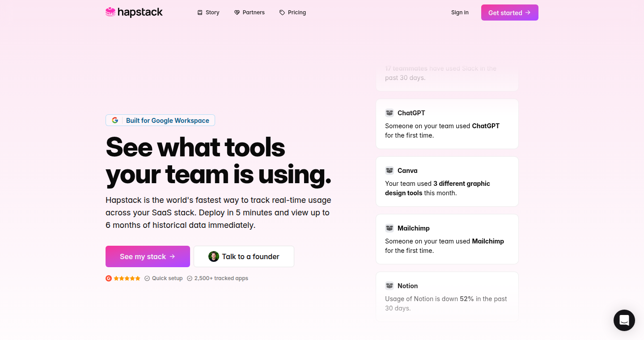This screenshot has height=340, width=644.
Task: Click the Mailchimp card title
Action: point(414,228)
